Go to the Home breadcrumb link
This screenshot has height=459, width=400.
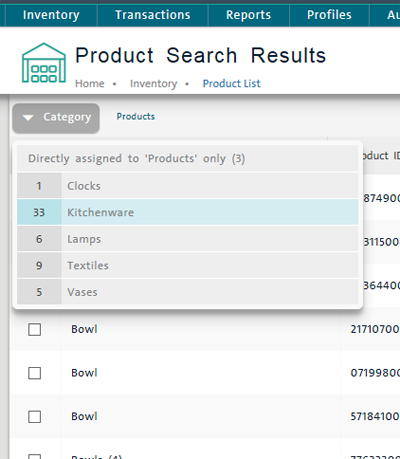[x=90, y=83]
